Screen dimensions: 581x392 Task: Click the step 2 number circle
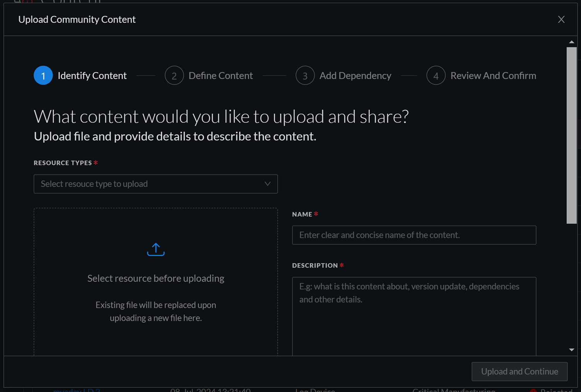174,76
